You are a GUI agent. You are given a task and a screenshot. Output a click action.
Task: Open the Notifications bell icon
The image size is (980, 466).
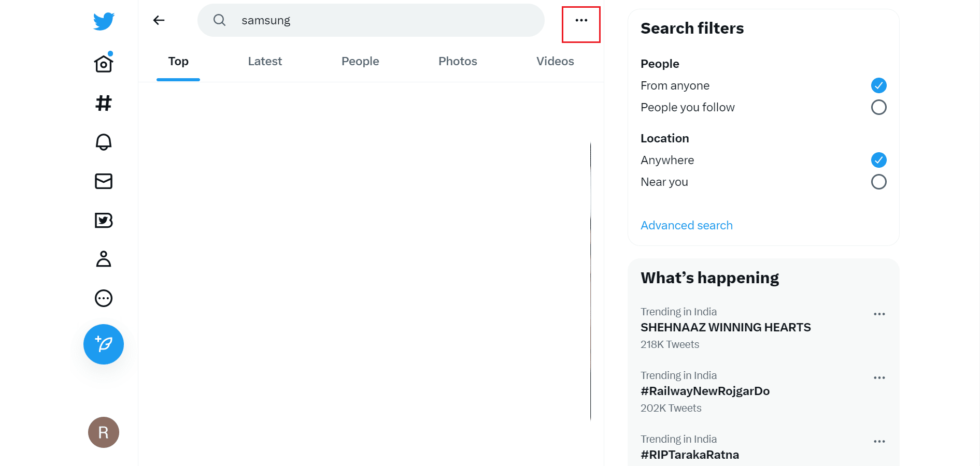click(x=104, y=142)
